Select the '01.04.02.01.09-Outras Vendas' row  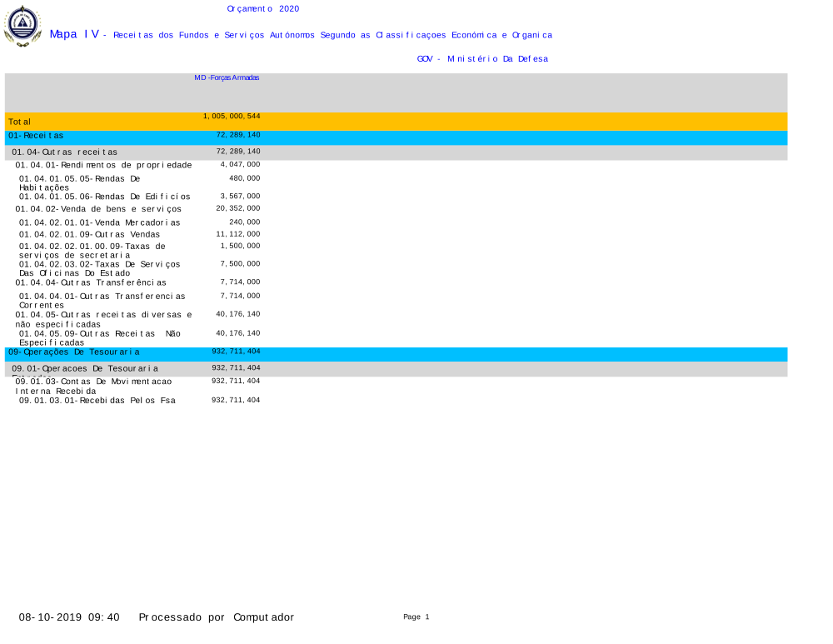tap(89, 235)
